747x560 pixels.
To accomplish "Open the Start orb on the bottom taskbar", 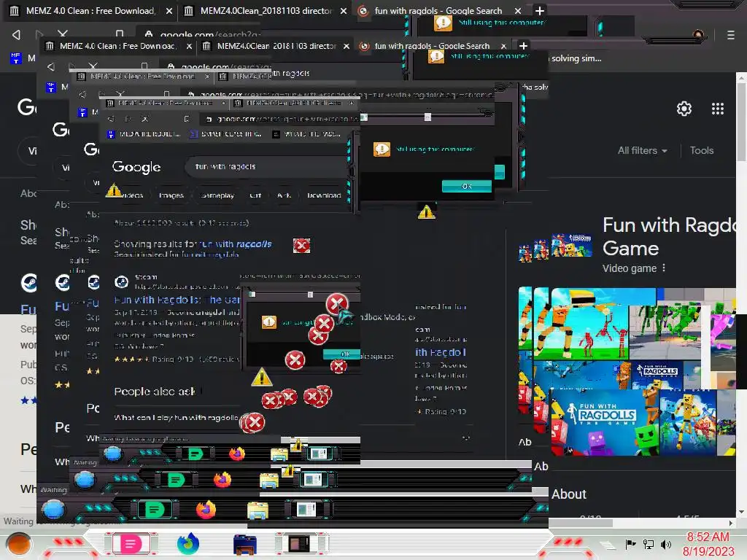I will pos(18,544).
